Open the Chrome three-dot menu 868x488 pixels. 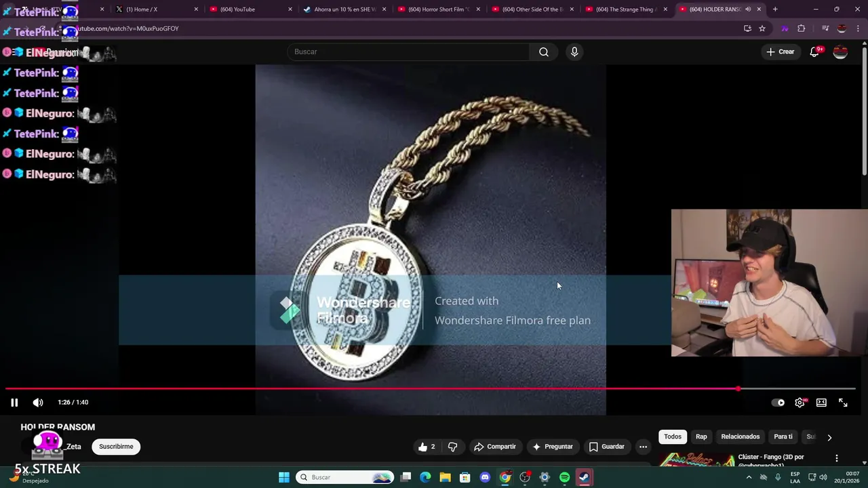[x=858, y=28]
